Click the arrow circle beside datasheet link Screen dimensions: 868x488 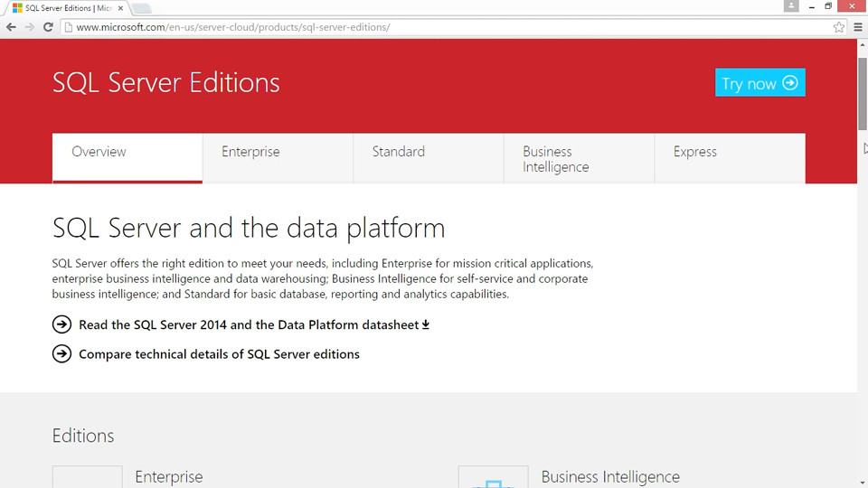(62, 324)
